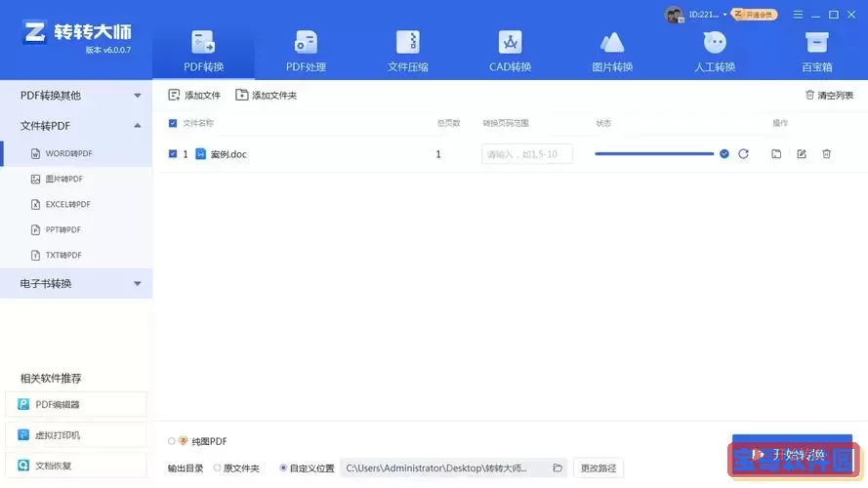Click the reconvert refresh icon

coord(743,154)
